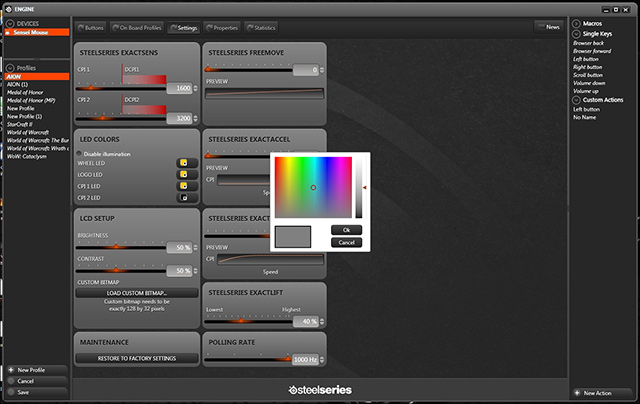640x404 pixels.
Task: Click Restore to Factory Settings button
Action: tap(137, 358)
